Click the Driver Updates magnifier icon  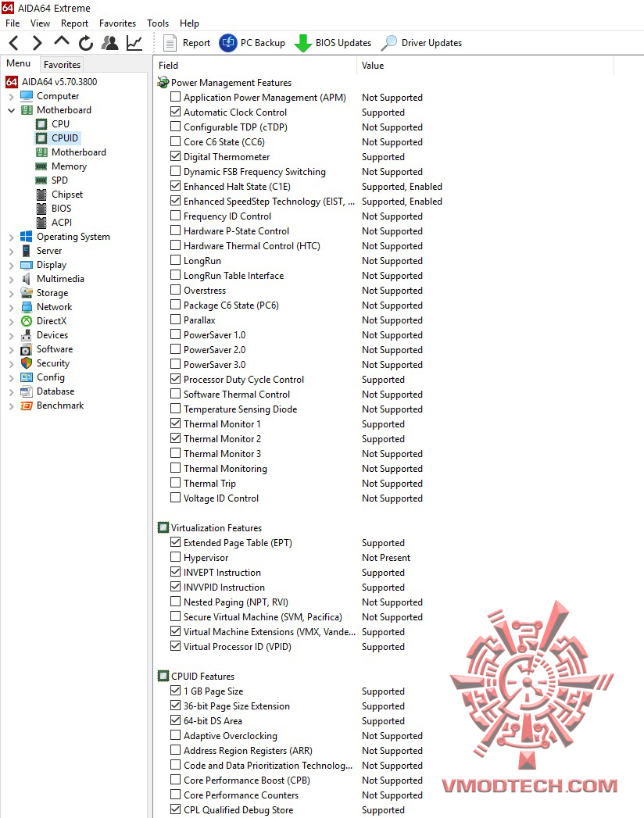coord(388,43)
